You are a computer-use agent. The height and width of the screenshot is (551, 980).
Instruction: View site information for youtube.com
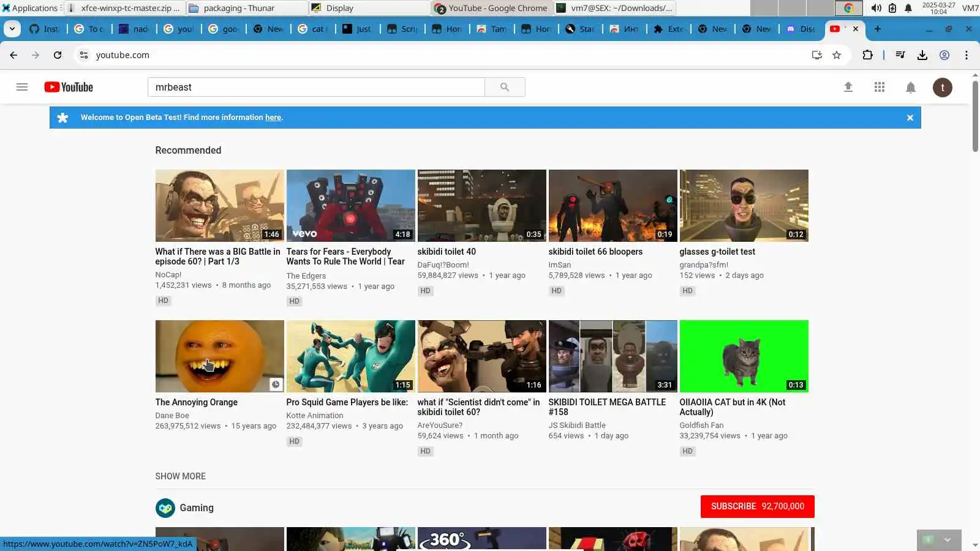pos(84,55)
